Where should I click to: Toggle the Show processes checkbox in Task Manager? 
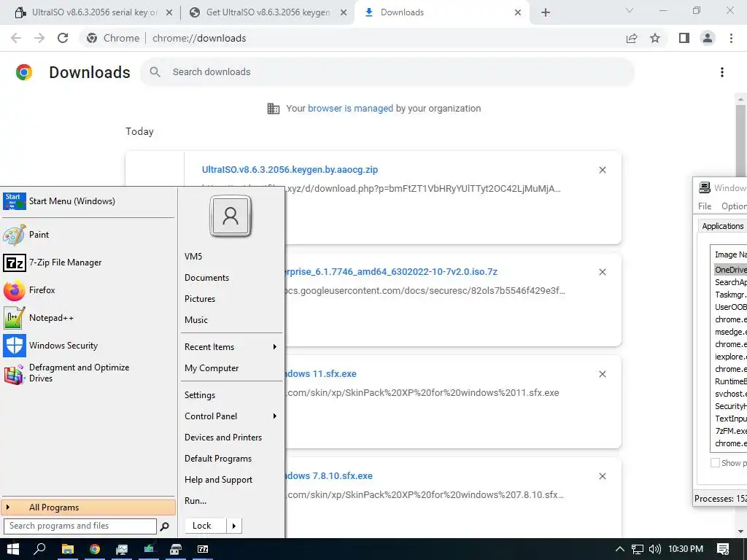coord(715,463)
